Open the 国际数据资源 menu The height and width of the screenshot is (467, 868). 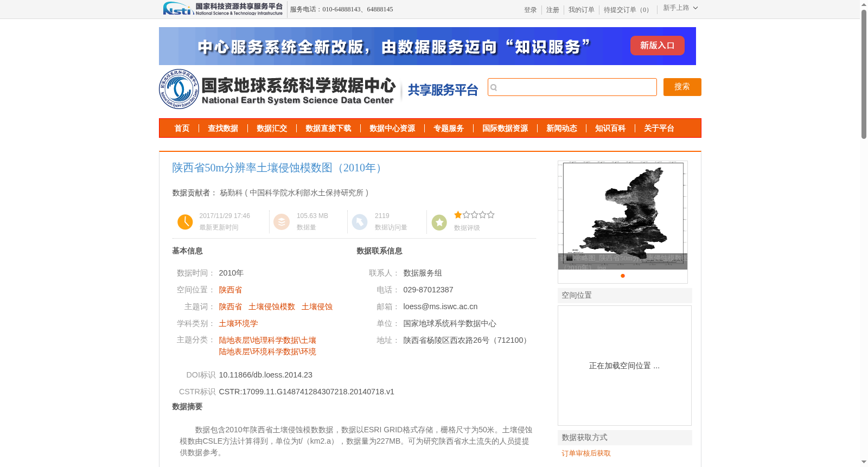(505, 129)
